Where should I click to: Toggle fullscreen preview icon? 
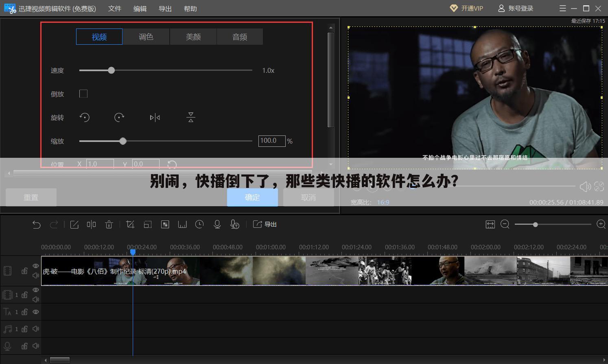coord(599,186)
